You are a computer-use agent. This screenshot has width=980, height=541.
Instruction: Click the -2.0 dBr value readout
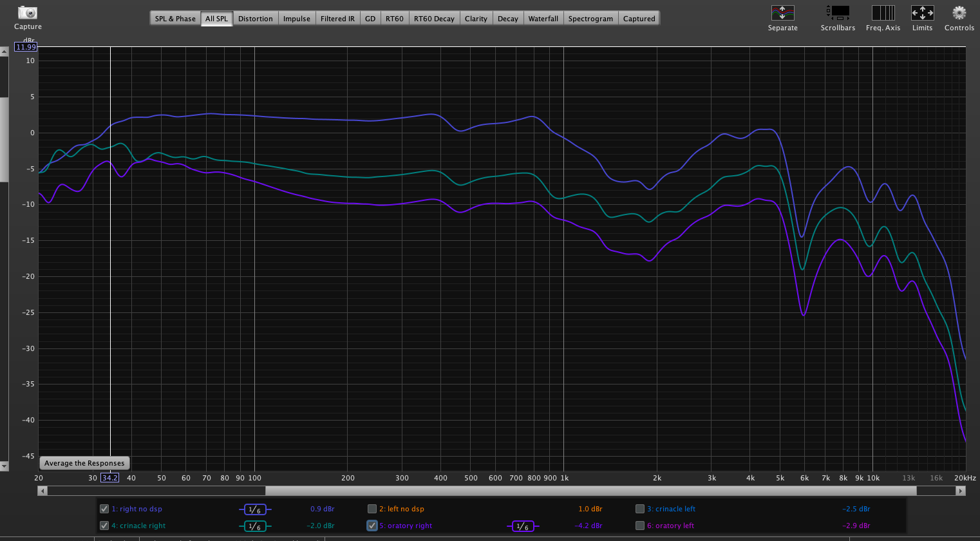[x=321, y=526]
